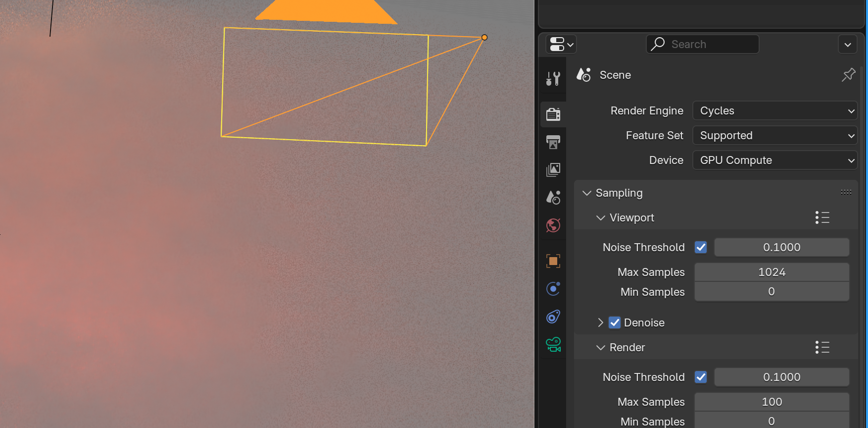The image size is (868, 428).
Task: Open the Physics properties tab
Action: [553, 289]
